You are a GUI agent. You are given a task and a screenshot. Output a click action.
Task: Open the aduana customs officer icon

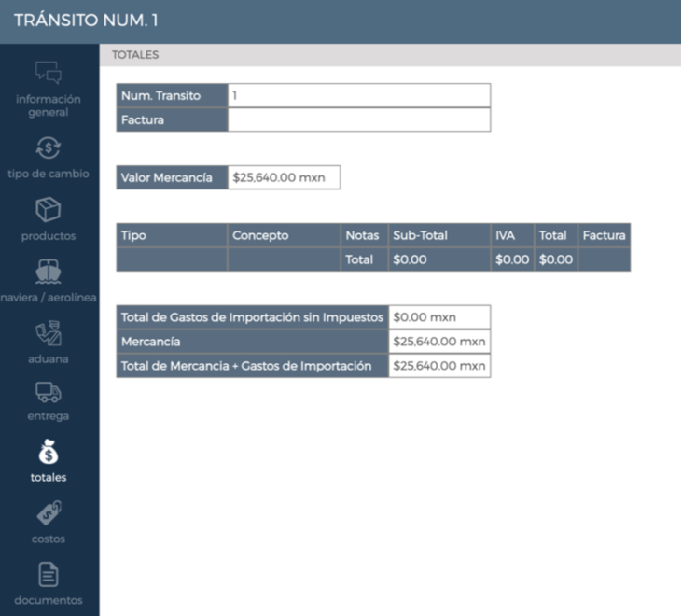pyautogui.click(x=48, y=333)
